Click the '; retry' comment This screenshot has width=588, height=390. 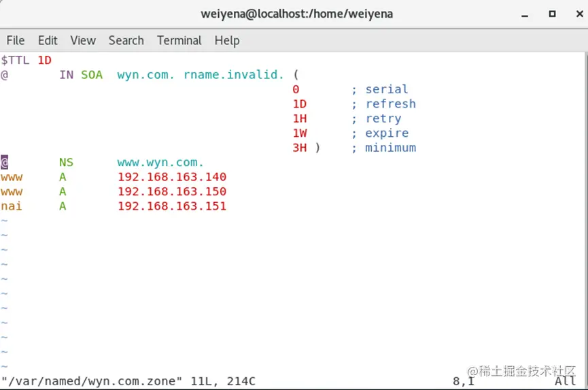click(x=377, y=118)
